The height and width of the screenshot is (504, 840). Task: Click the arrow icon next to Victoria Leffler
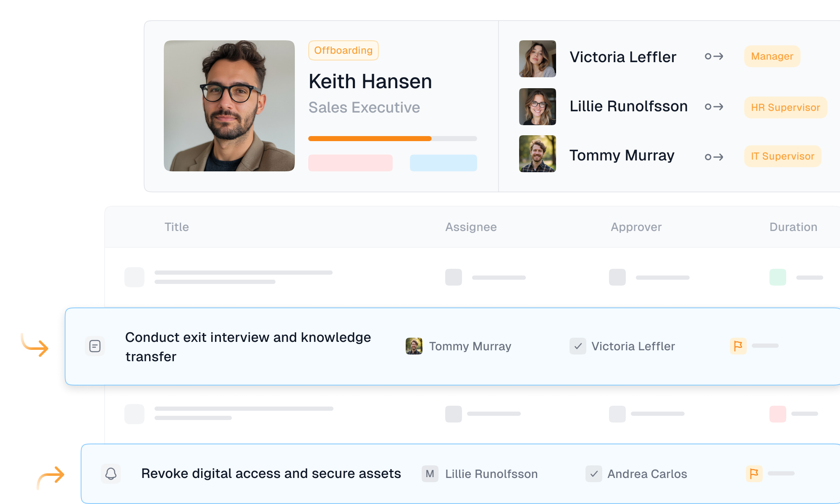point(714,56)
